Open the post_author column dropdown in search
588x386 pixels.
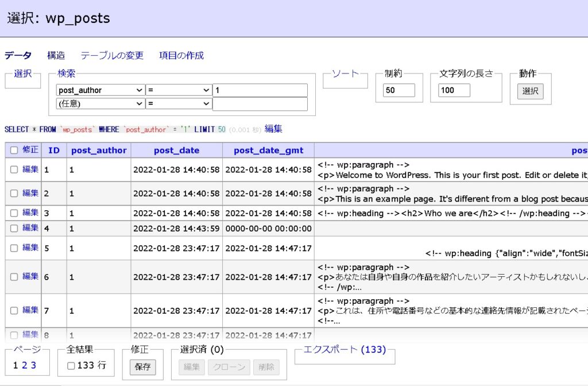(100, 90)
